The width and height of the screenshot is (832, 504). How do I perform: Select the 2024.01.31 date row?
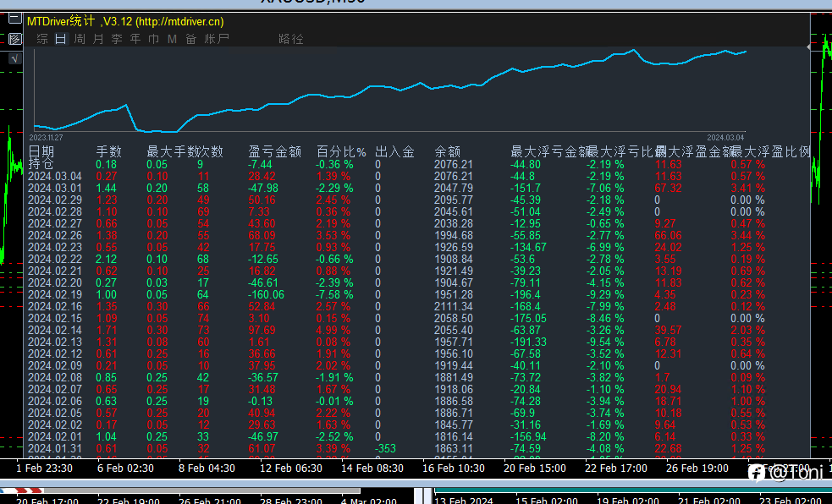point(55,448)
